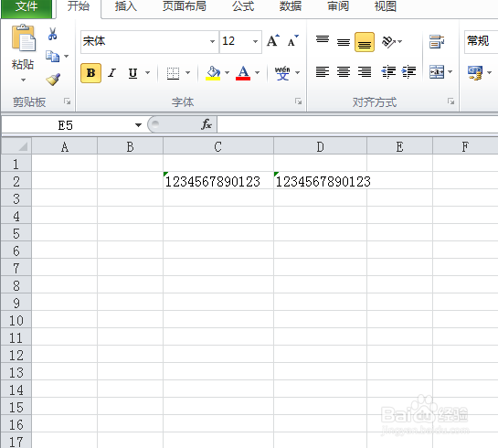The width and height of the screenshot is (498, 448).
Task: Open font size 12 dropdown
Action: click(255, 42)
